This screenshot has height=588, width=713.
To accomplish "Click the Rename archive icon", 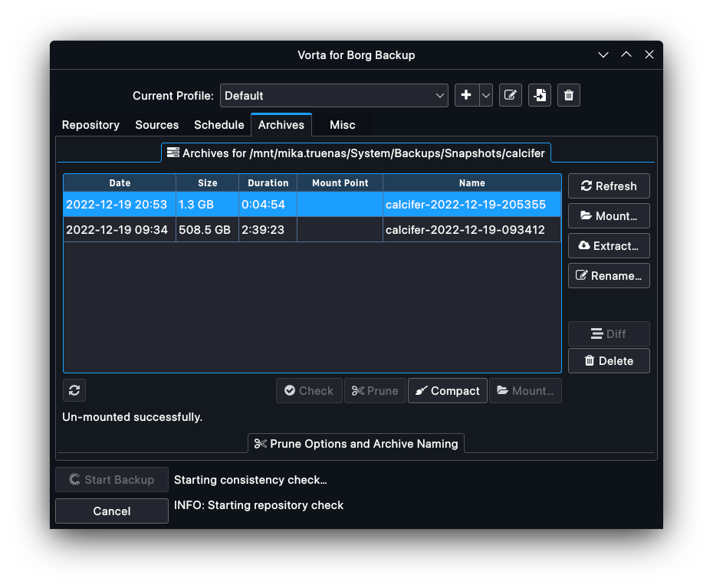I will [x=608, y=275].
